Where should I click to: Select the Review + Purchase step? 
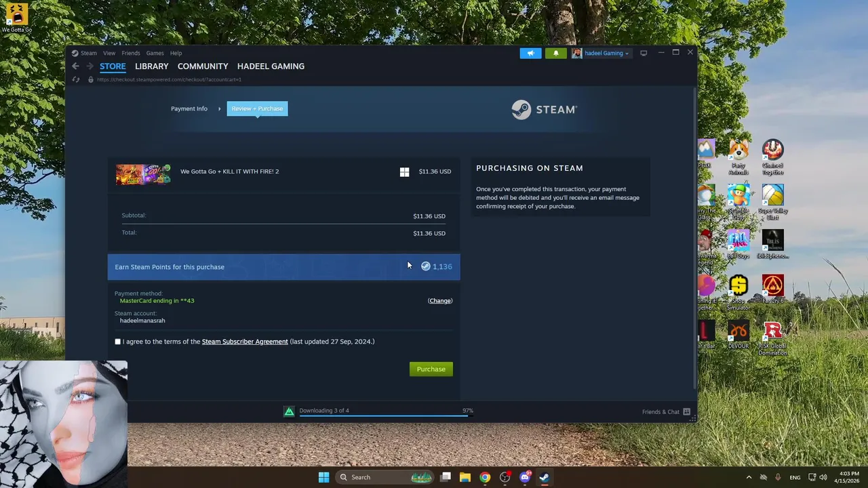point(257,108)
